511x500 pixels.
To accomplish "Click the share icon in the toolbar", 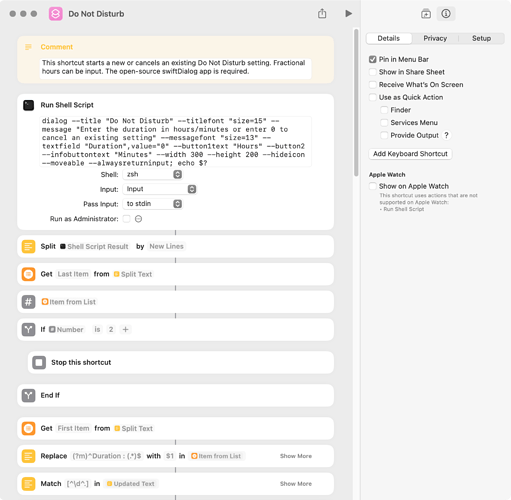I will pos(322,14).
